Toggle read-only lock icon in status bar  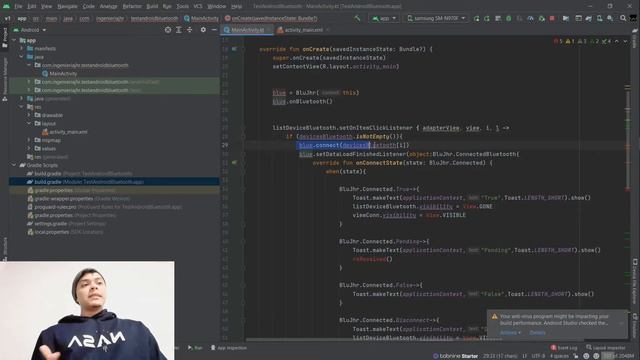click(x=576, y=356)
